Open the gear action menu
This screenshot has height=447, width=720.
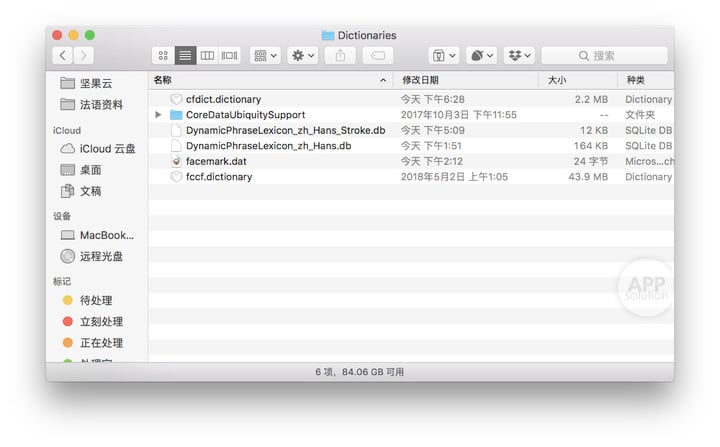(x=303, y=56)
